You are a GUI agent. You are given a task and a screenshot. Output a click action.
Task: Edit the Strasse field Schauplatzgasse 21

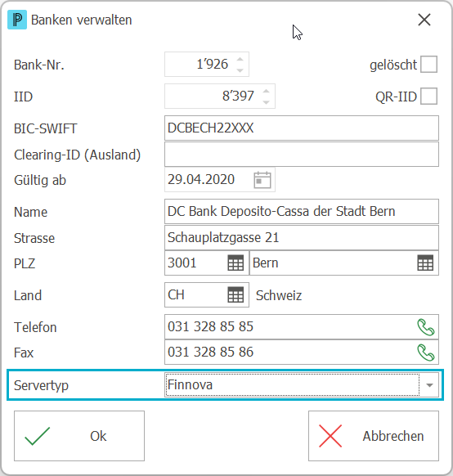(302, 238)
